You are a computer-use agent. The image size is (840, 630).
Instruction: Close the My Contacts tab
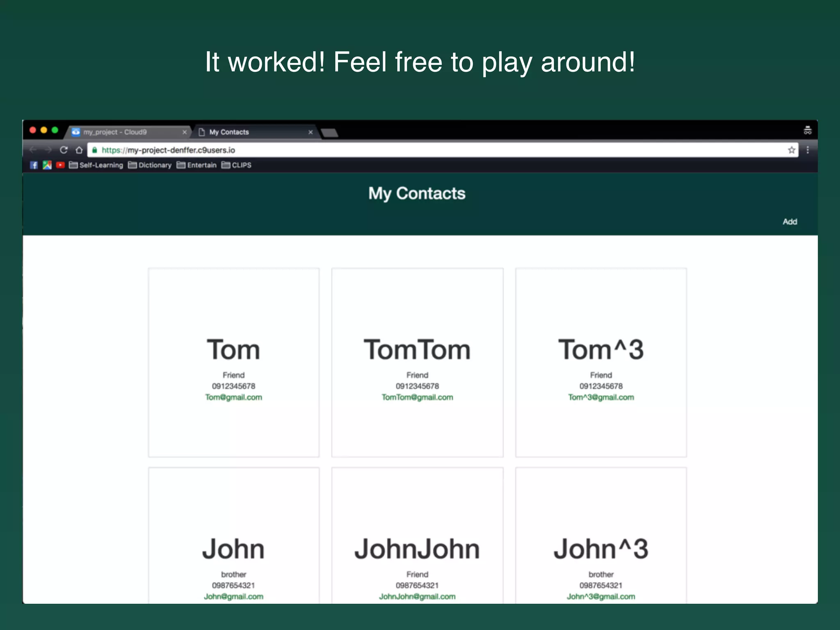click(x=310, y=132)
